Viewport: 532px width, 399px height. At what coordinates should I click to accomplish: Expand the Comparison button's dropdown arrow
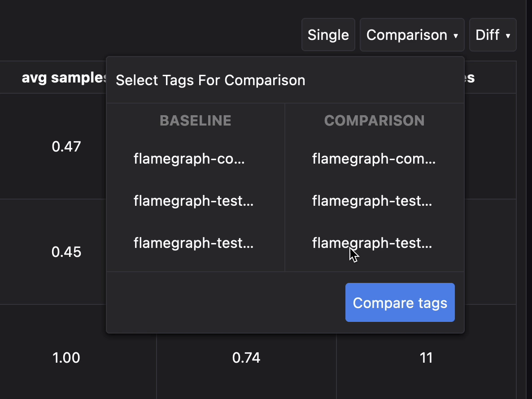coord(456,35)
